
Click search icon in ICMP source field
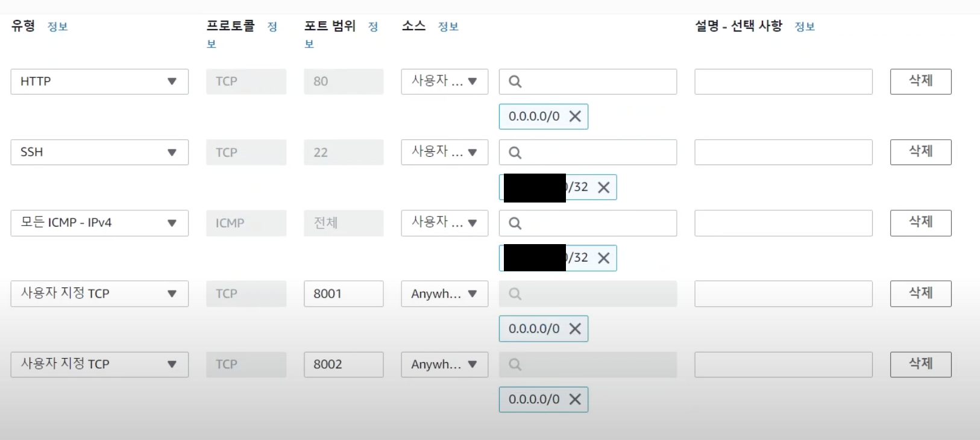click(515, 223)
